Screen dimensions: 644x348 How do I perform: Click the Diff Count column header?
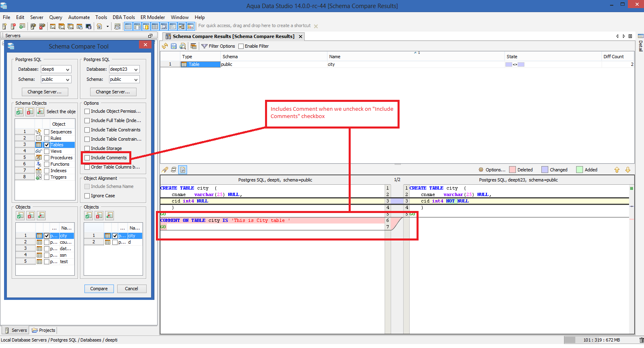tap(617, 57)
